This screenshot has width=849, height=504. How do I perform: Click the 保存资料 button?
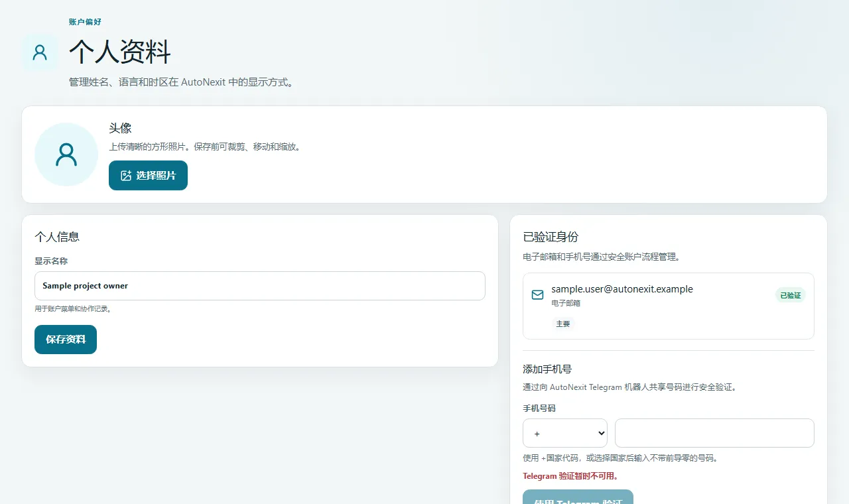66,340
